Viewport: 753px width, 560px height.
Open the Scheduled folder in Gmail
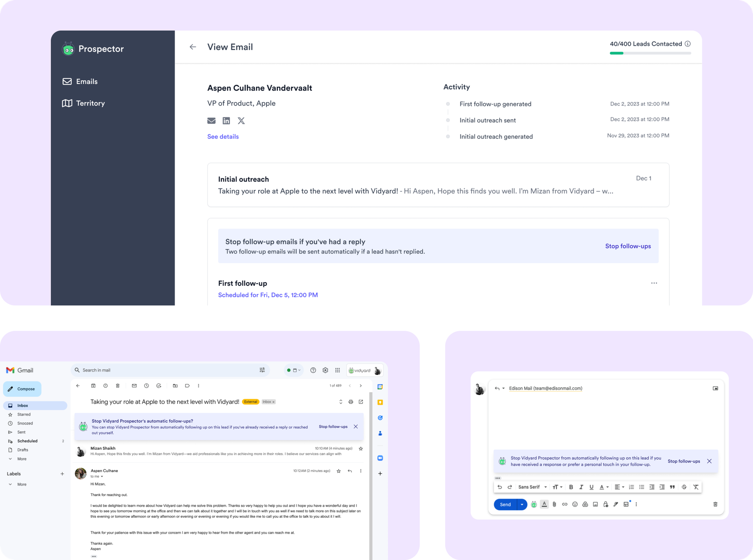(27, 441)
